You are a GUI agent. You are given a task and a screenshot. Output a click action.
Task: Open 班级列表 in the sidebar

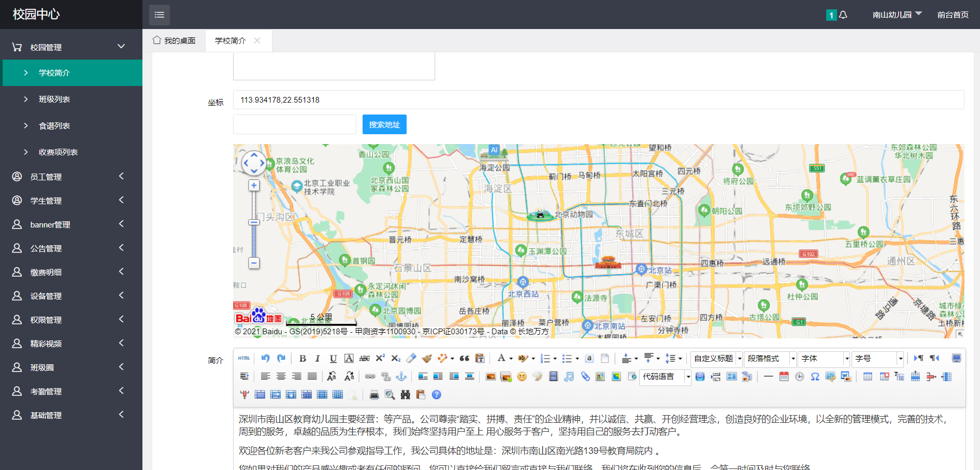[x=54, y=99]
